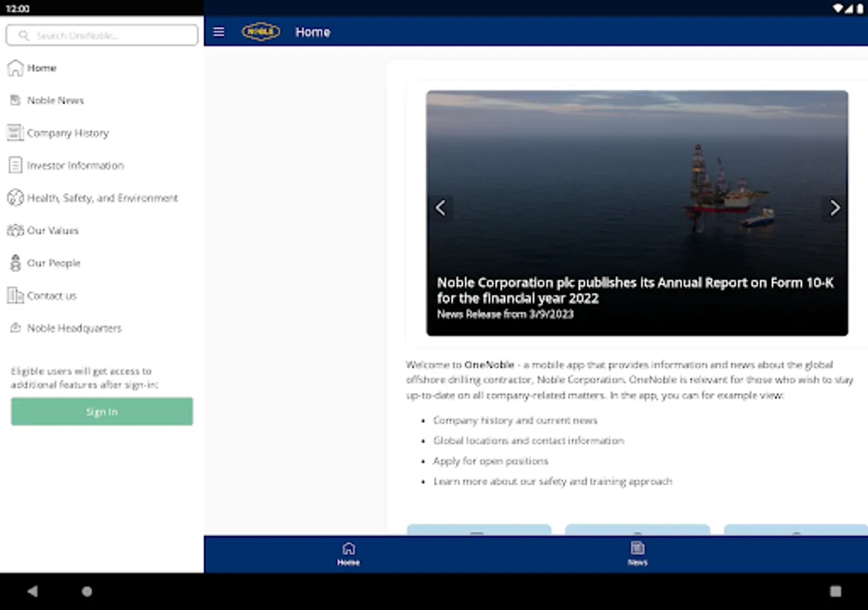Click the status bar clock 12:00
The image size is (868, 610).
tap(18, 9)
